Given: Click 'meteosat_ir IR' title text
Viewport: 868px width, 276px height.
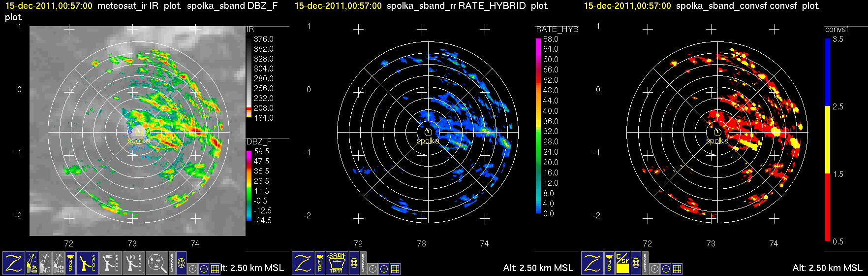Looking at the screenshot, I should click(x=128, y=6).
